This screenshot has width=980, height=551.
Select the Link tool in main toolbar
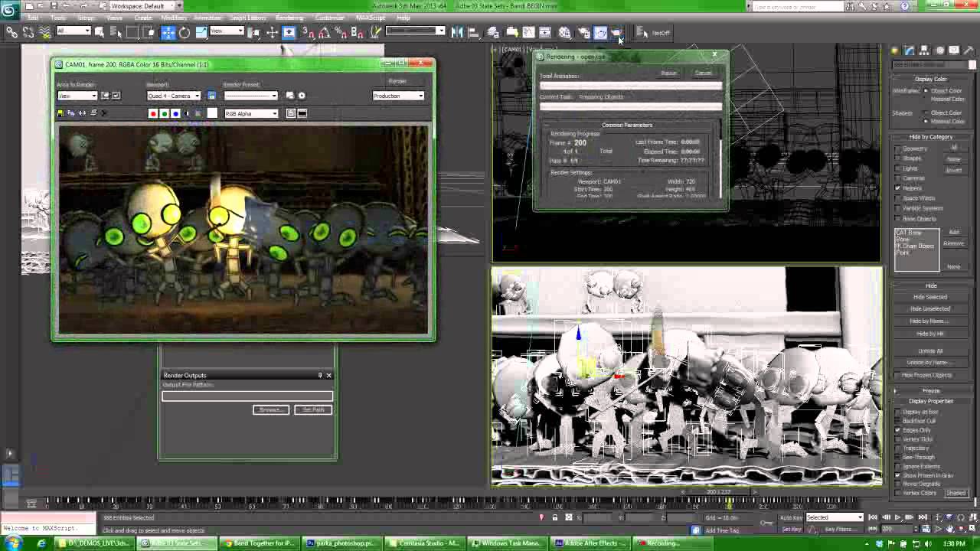(x=11, y=32)
